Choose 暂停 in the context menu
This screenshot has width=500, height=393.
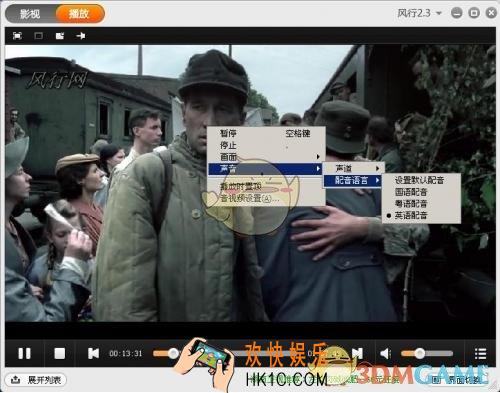(266, 133)
